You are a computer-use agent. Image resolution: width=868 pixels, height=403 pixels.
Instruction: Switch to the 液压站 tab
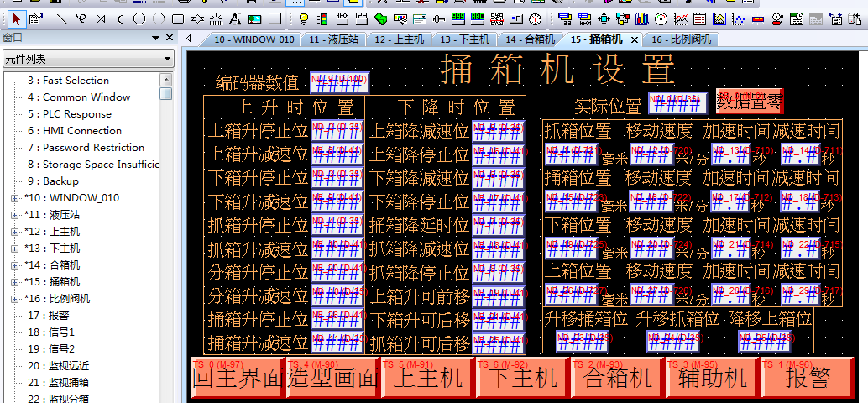332,39
